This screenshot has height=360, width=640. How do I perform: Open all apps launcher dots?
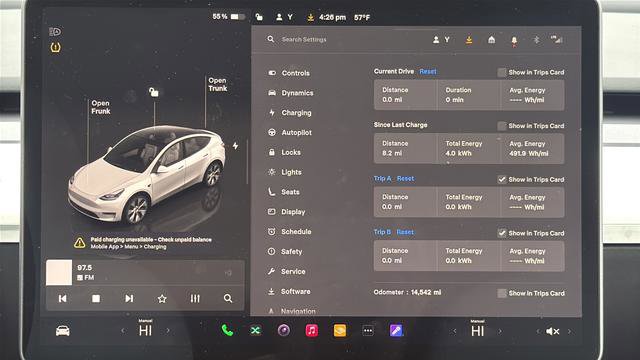(368, 331)
